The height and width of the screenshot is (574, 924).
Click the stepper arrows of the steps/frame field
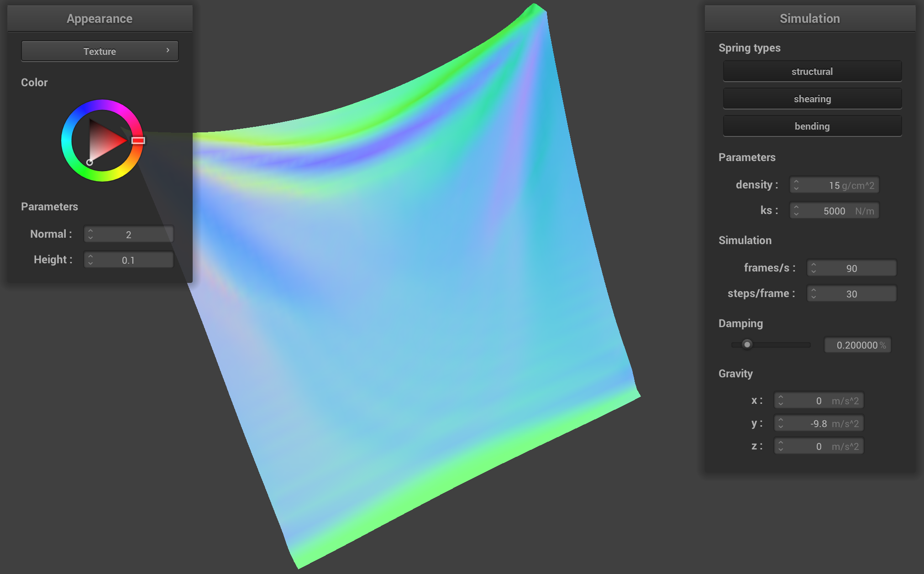pyautogui.click(x=814, y=294)
